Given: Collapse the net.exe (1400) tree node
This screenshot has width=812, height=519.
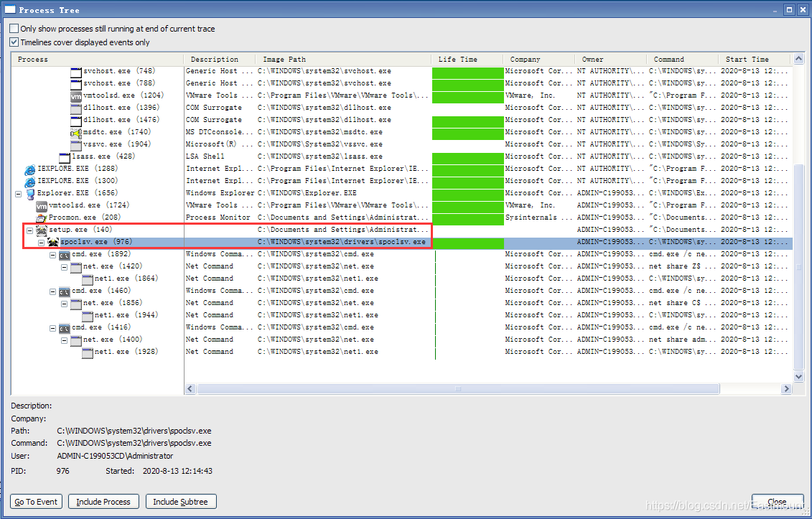Looking at the screenshot, I should 64,340.
